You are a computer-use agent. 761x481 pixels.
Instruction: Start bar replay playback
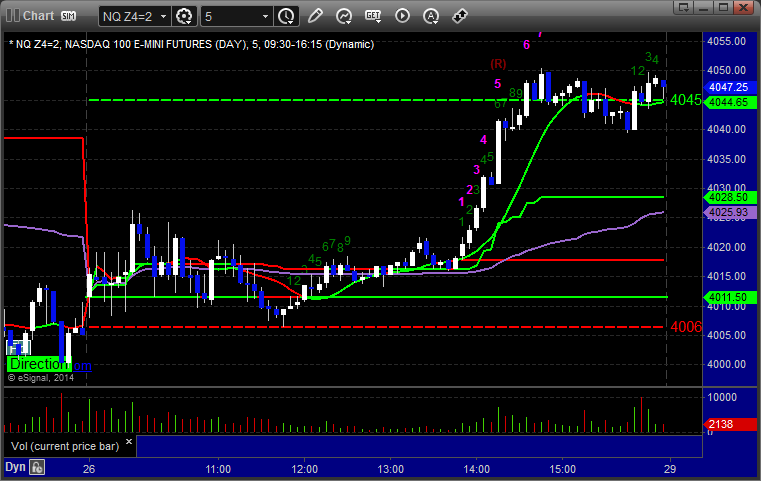click(402, 16)
